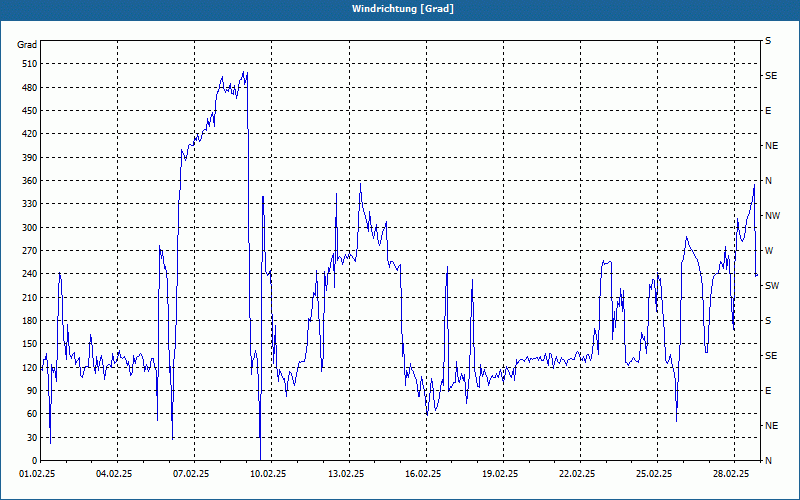800x500 pixels.
Task: Pick the 360 y-axis value
Action: tap(30, 181)
